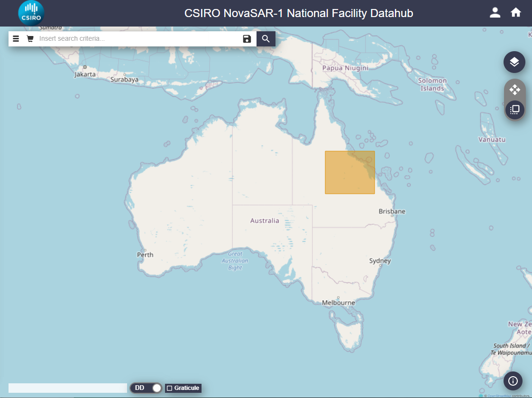This screenshot has width=532, height=398.
Task: Open the hamburger menu in search bar
Action: (x=16, y=39)
